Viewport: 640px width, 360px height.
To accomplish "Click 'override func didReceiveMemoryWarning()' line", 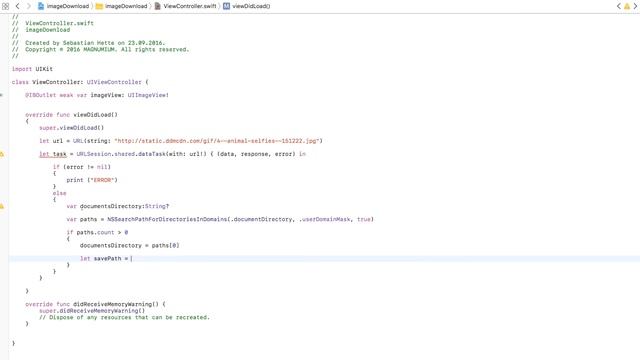I will [96, 304].
